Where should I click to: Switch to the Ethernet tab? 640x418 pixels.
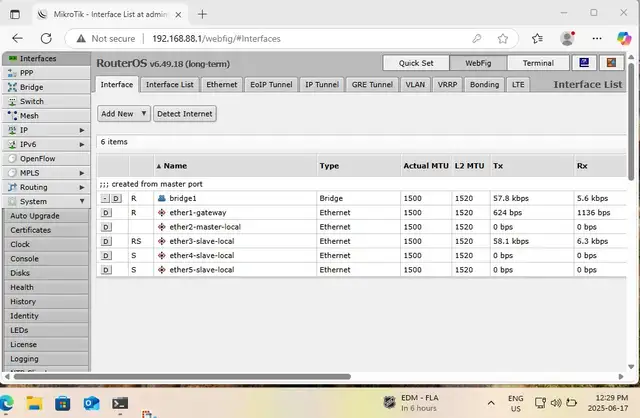222,84
